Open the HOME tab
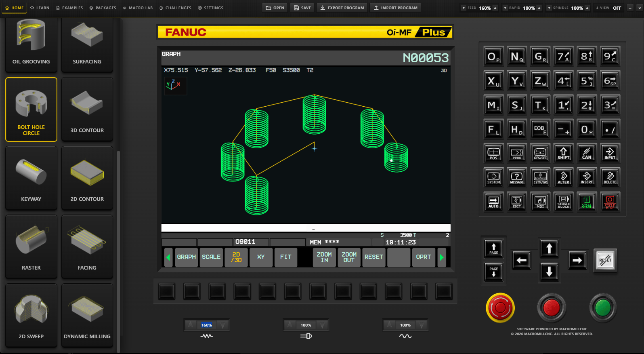This screenshot has width=644, height=354. coord(15,8)
